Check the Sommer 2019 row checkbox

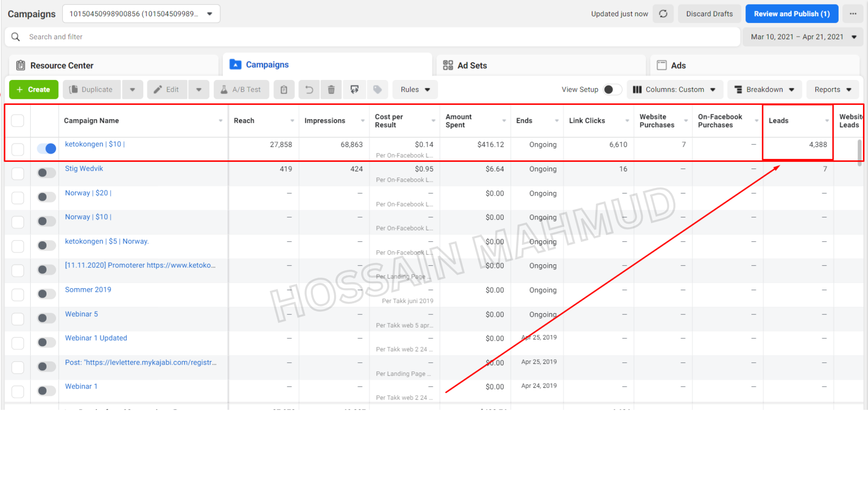click(18, 295)
